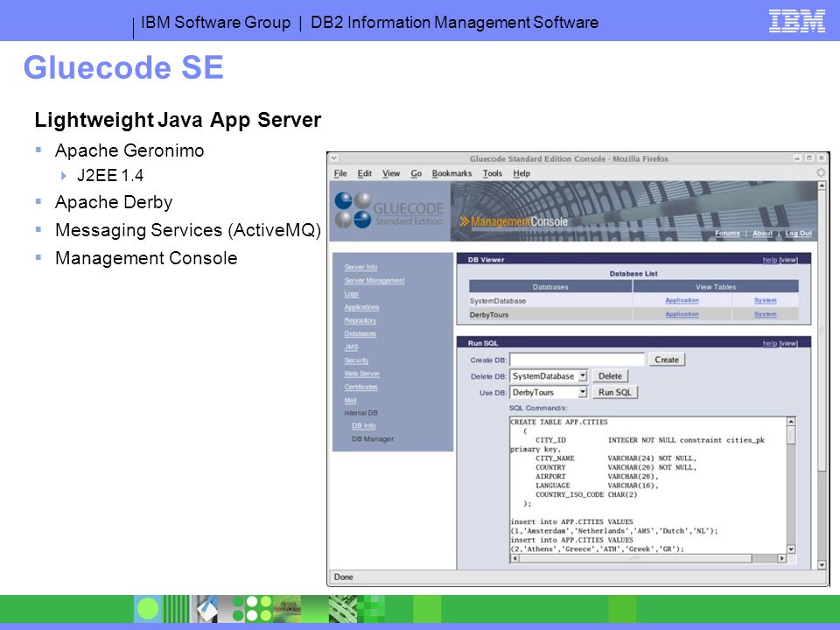Click the Databases column header

(550, 287)
